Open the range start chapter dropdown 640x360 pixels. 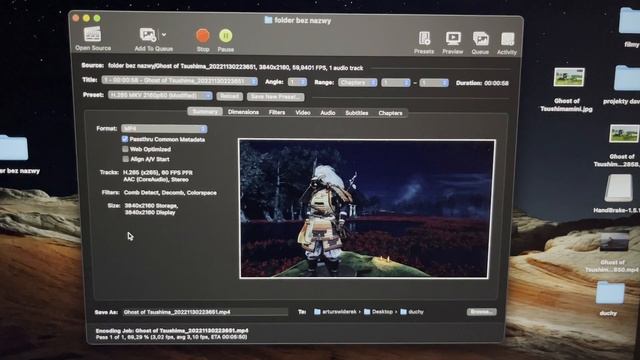pos(396,83)
